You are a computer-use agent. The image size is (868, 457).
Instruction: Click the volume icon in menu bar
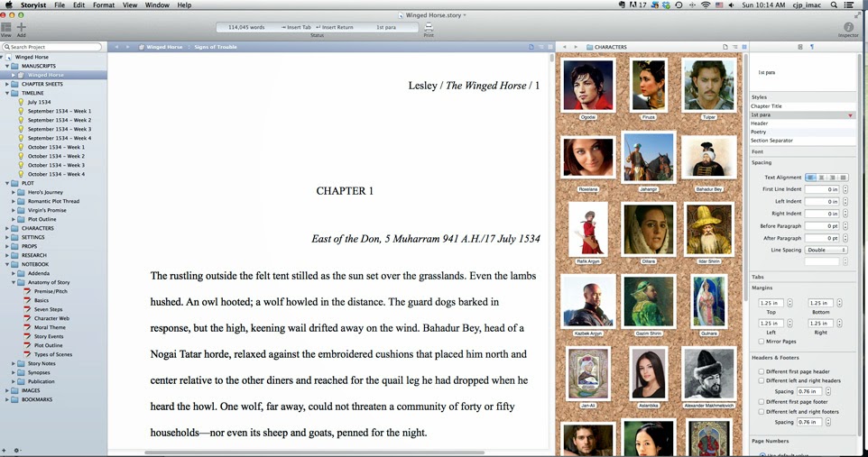pos(731,5)
